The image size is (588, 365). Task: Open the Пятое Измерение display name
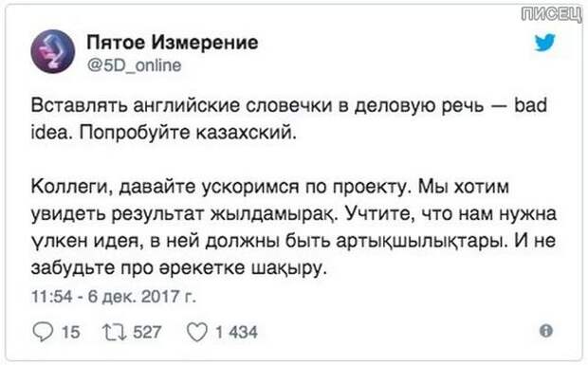pyautogui.click(x=172, y=42)
